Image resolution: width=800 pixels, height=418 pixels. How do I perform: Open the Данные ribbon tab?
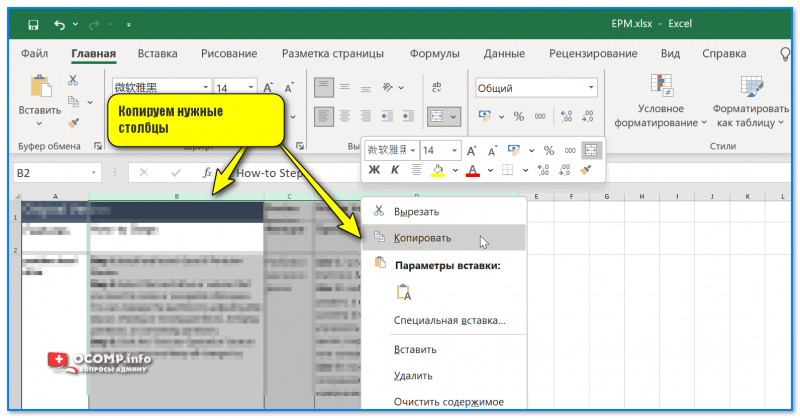[x=504, y=54]
